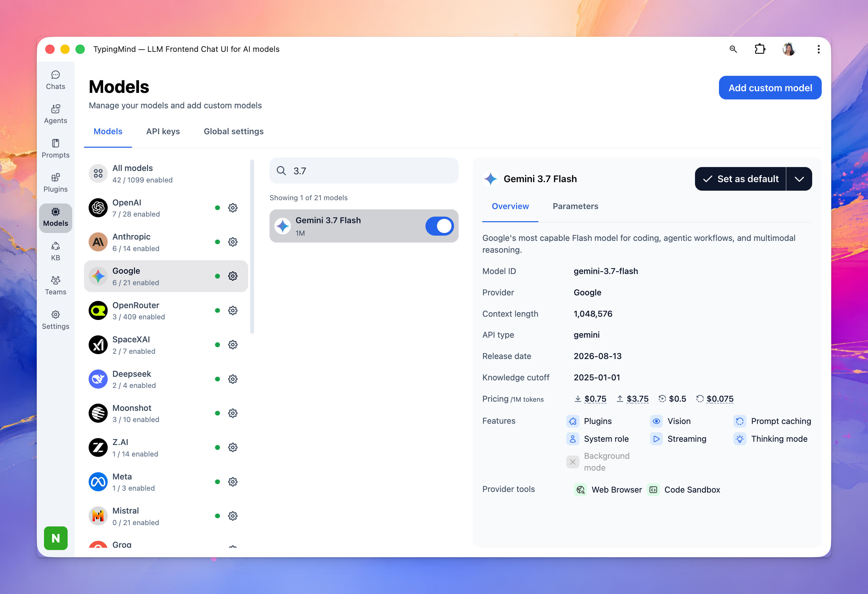Viewport: 868px width, 594px height.
Task: Click the Background mode disabled feature icon
Action: [x=573, y=462]
